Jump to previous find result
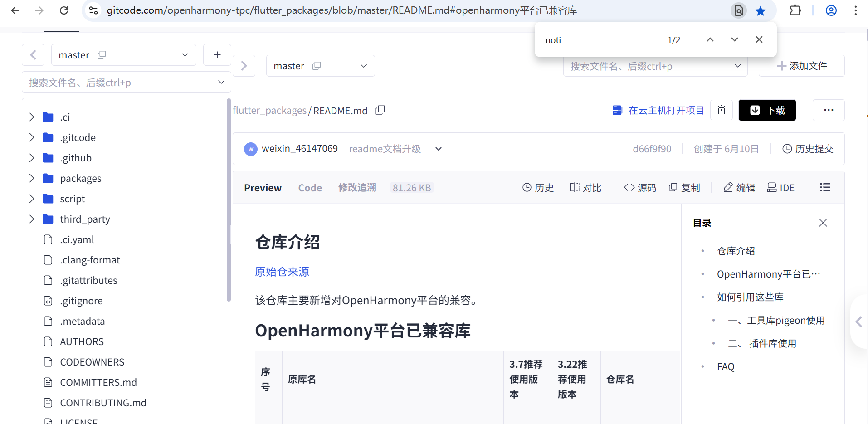The height and width of the screenshot is (424, 868). point(710,40)
